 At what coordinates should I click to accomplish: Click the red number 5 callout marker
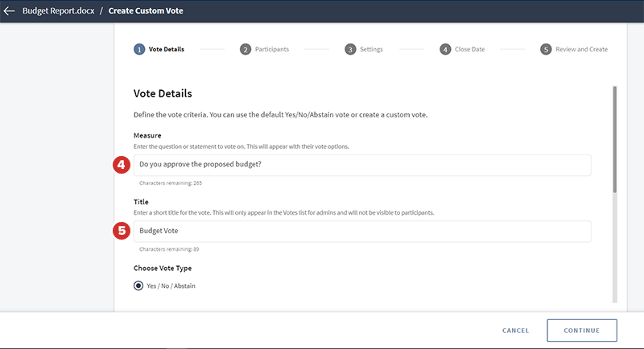tap(122, 232)
